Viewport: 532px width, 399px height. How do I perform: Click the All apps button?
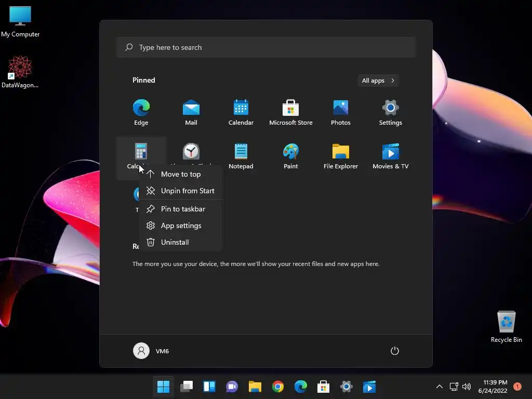(378, 81)
